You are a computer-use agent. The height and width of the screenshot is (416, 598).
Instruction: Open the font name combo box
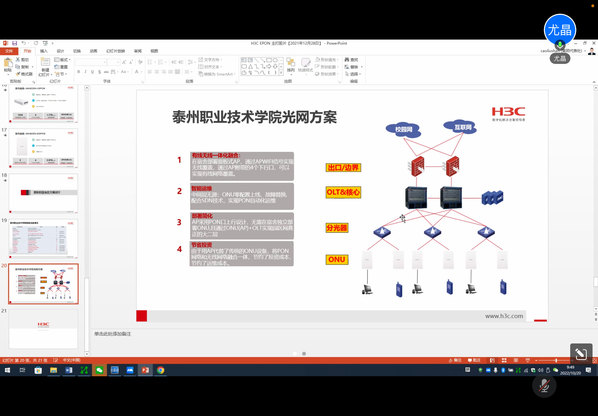click(91, 62)
